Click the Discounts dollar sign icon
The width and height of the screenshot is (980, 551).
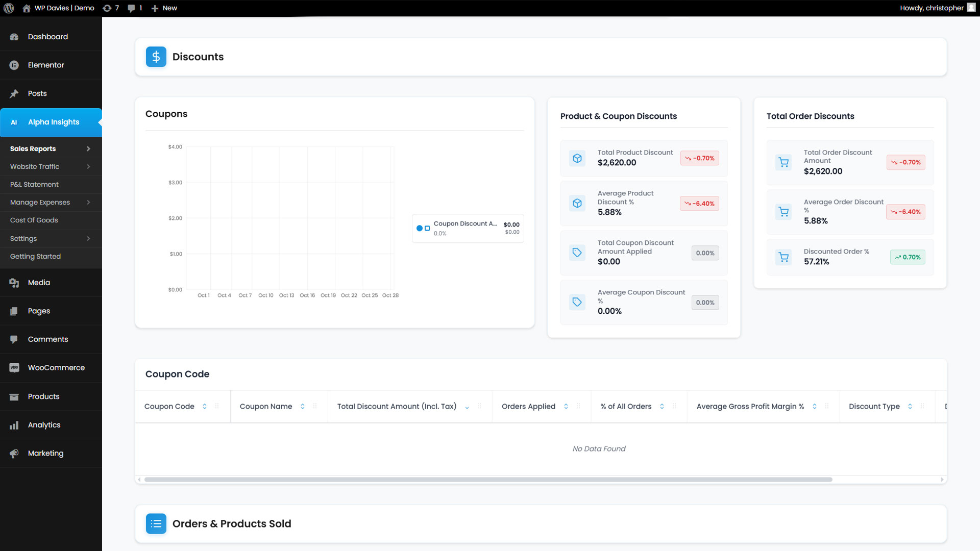(156, 57)
